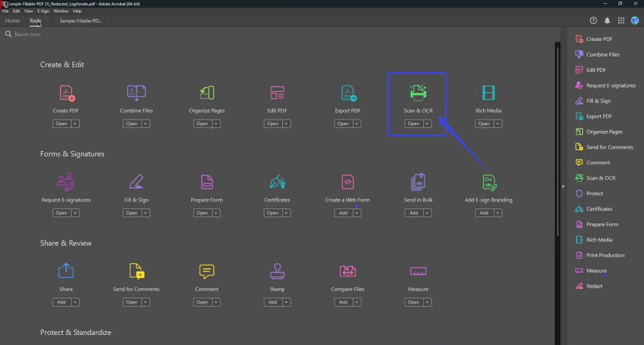Click the Comment speech bubble icon
This screenshot has width=644, height=345.
click(x=206, y=271)
